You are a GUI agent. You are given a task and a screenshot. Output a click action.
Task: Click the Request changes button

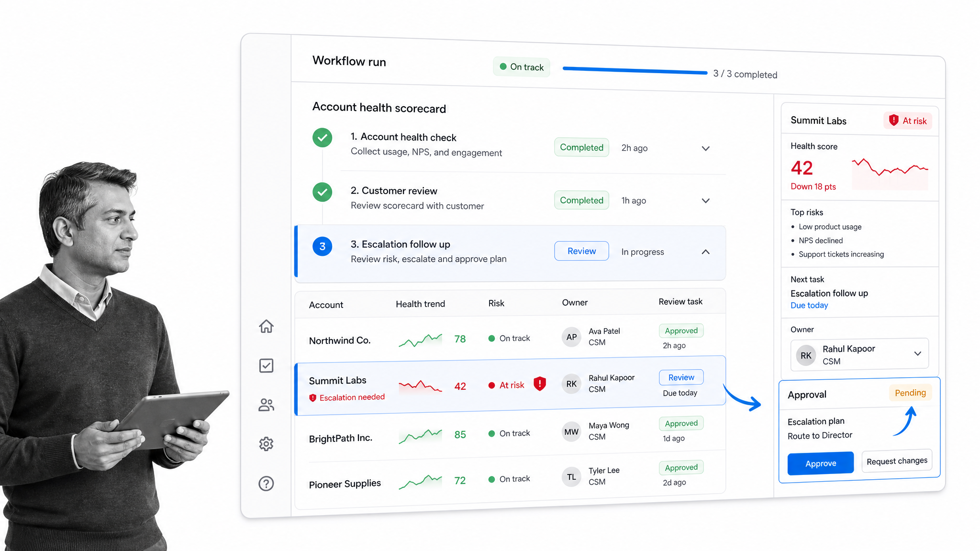pos(897,461)
